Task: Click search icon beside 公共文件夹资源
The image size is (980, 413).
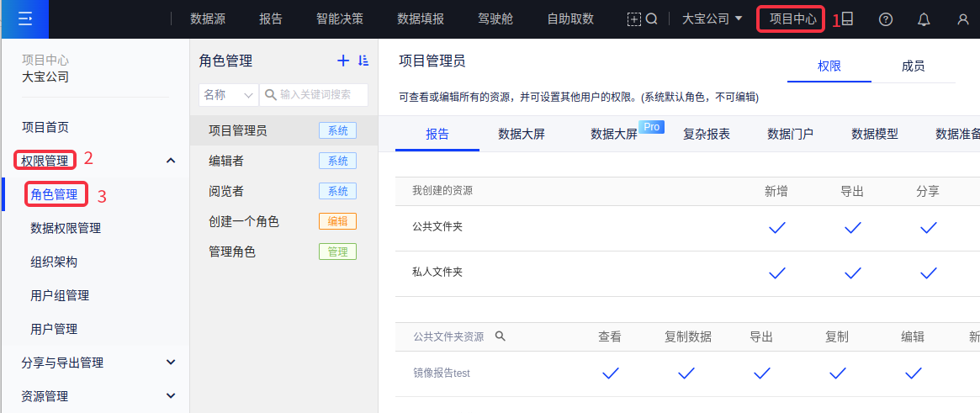Action: 500,336
